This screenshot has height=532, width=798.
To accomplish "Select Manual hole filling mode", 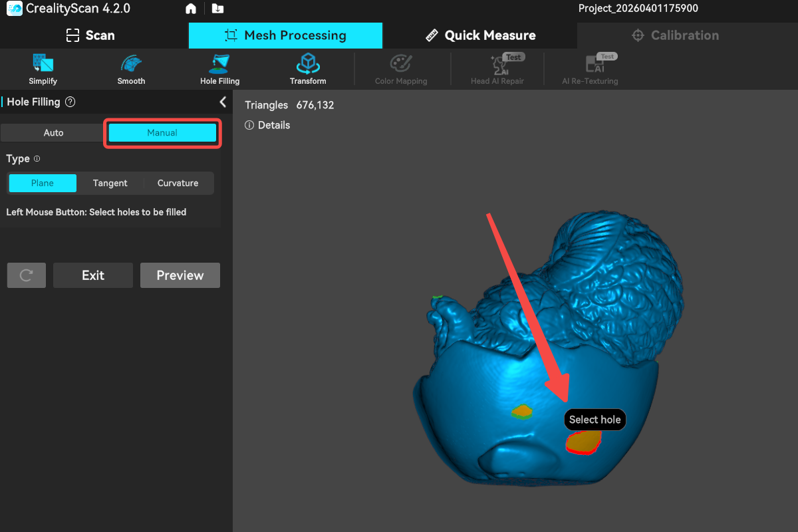I will click(162, 133).
